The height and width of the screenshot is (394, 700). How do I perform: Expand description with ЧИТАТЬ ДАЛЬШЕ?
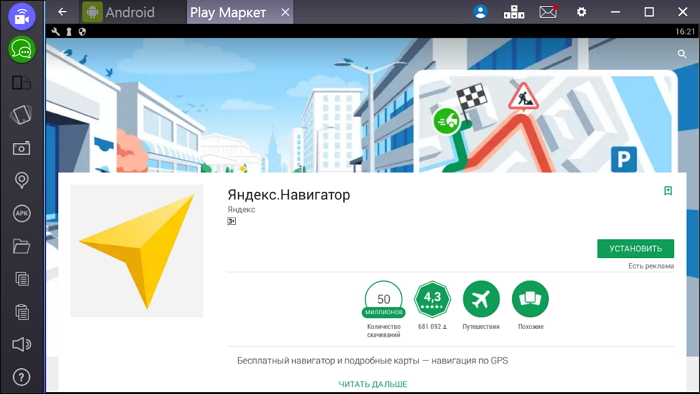click(373, 384)
